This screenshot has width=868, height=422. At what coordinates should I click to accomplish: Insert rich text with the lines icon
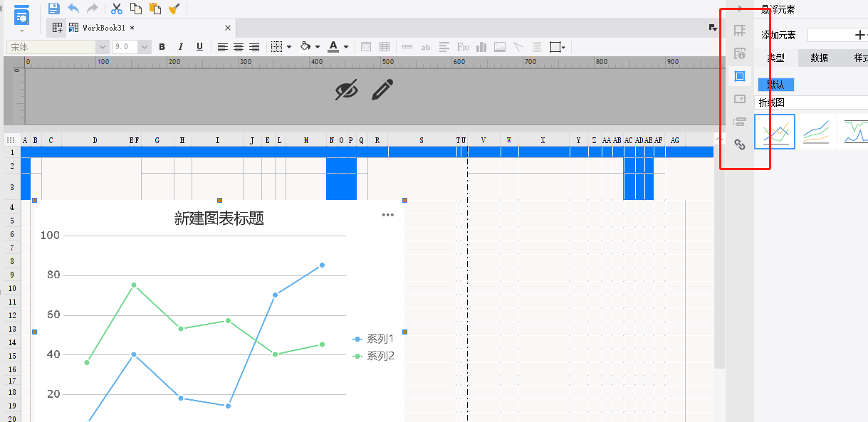pyautogui.click(x=444, y=47)
